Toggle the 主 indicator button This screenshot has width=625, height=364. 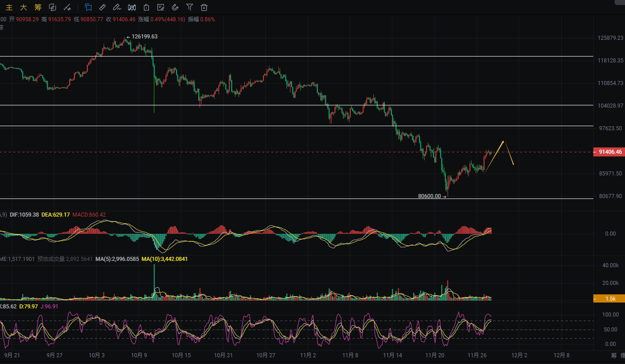9,7
